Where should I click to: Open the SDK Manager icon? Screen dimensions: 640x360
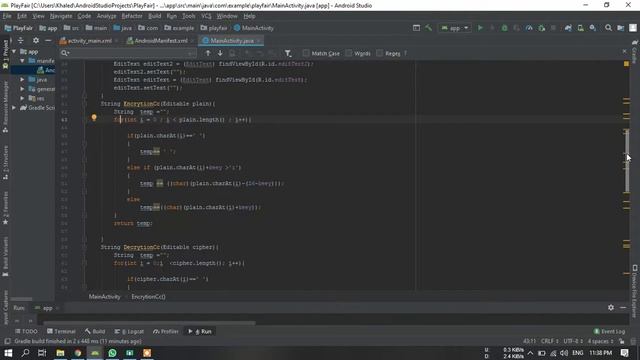pos(593,28)
